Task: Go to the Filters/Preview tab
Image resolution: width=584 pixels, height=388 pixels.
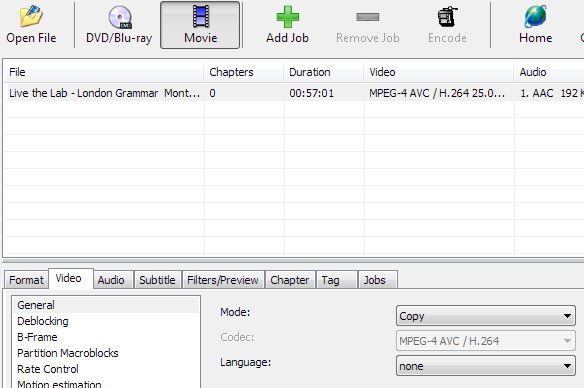Action: pyautogui.click(x=223, y=280)
